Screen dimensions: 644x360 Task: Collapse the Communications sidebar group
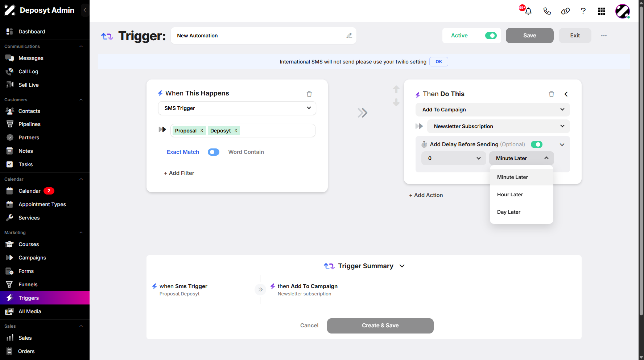click(x=81, y=46)
